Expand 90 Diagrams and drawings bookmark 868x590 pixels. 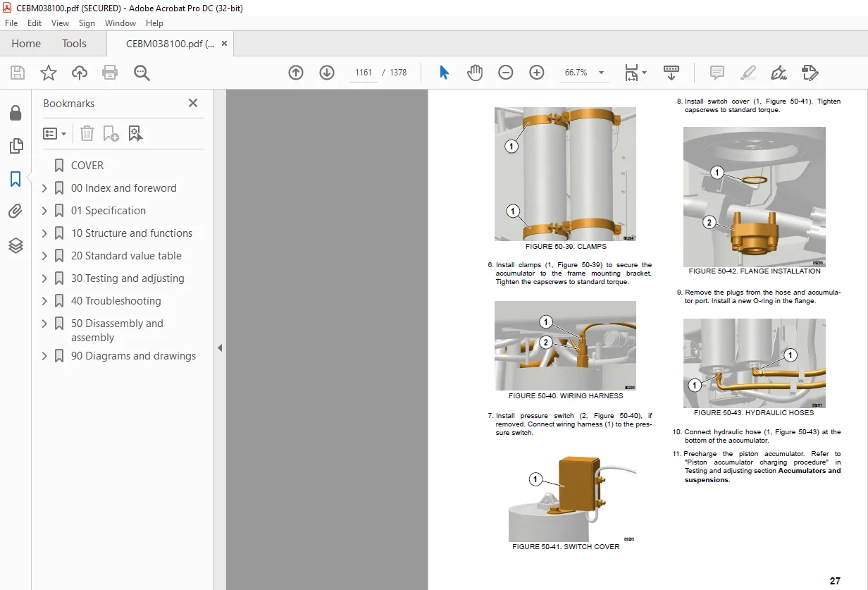tap(44, 356)
